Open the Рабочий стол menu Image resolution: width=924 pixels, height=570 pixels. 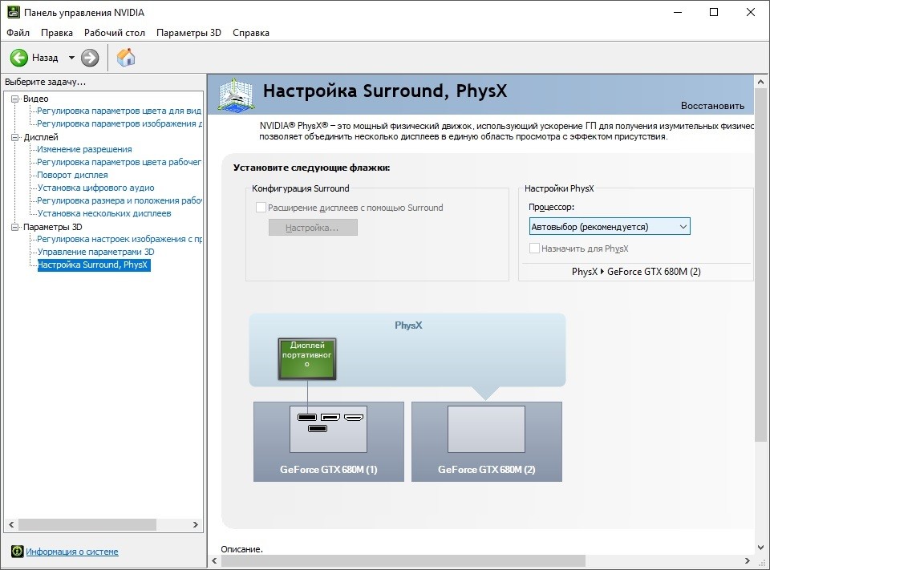115,33
